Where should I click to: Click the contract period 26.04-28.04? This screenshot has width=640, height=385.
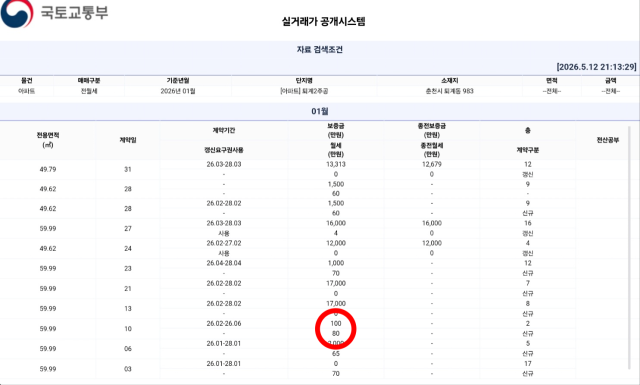click(x=224, y=263)
